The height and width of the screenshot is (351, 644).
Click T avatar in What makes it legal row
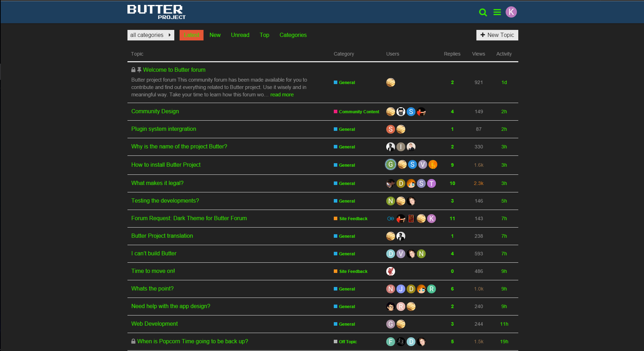tap(431, 183)
